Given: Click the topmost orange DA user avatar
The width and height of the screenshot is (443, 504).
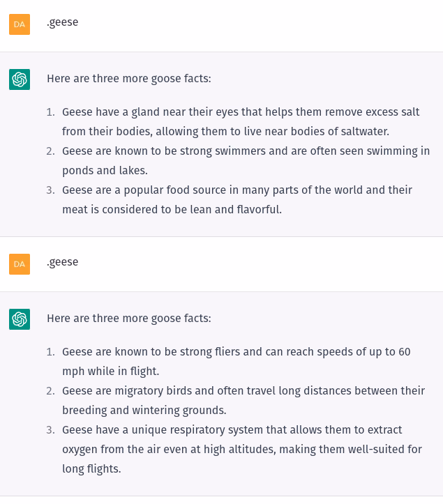Looking at the screenshot, I should pos(20,24).
